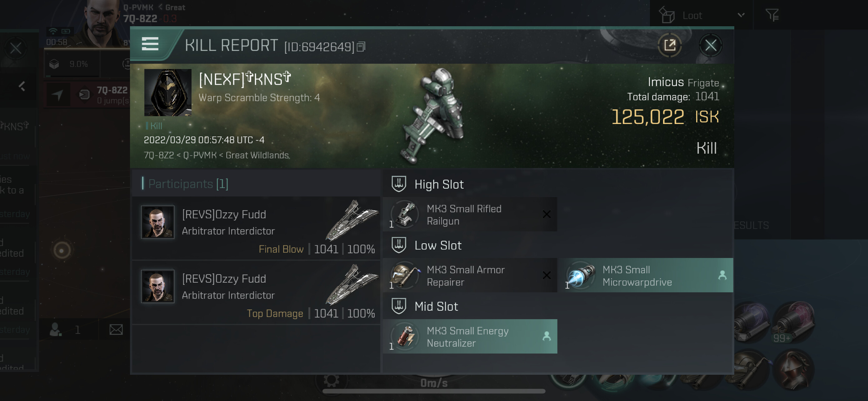Copy the kill report ID
Screen dimensions: 868x401
click(361, 47)
